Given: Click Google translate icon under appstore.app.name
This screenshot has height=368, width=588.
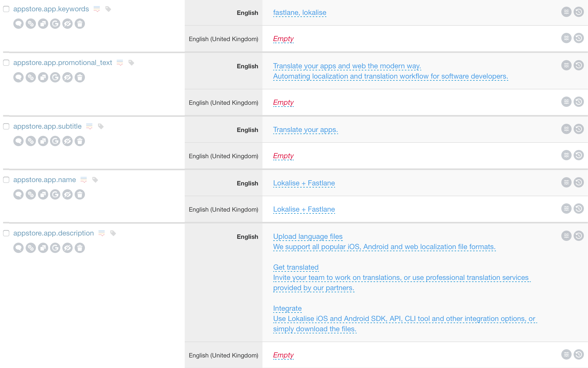Looking at the screenshot, I should pos(55,194).
